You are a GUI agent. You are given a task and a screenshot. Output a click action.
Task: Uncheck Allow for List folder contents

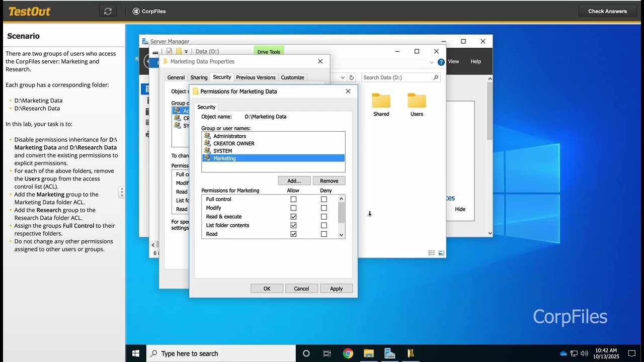point(293,225)
